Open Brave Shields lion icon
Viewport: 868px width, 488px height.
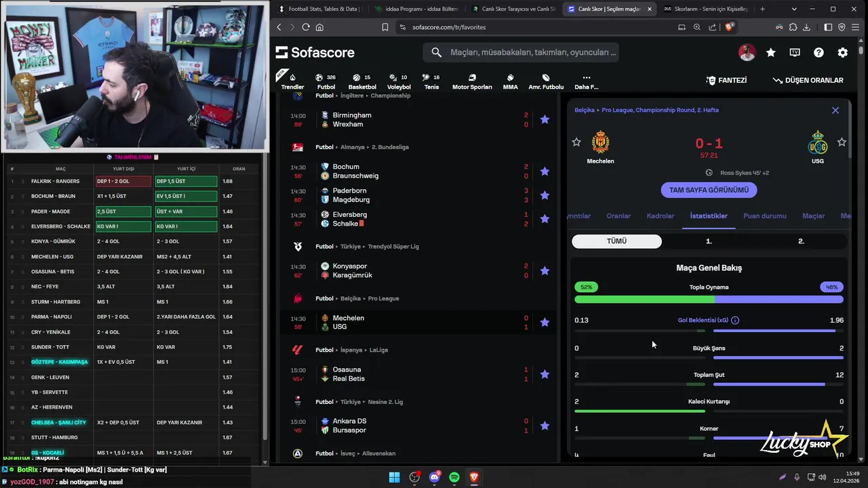pyautogui.click(x=730, y=27)
